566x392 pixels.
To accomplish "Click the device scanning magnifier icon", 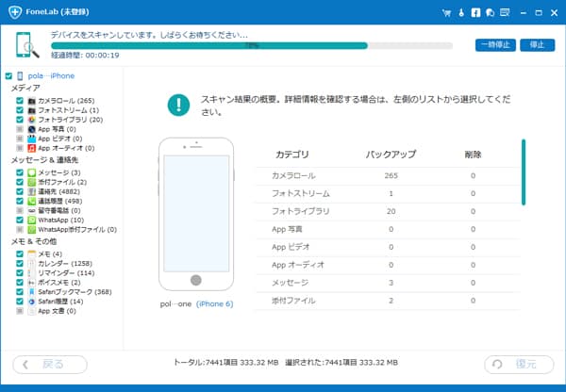I will (27, 44).
